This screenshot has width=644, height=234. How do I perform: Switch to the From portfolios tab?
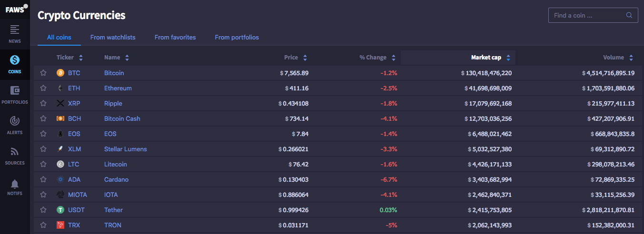[x=237, y=37]
